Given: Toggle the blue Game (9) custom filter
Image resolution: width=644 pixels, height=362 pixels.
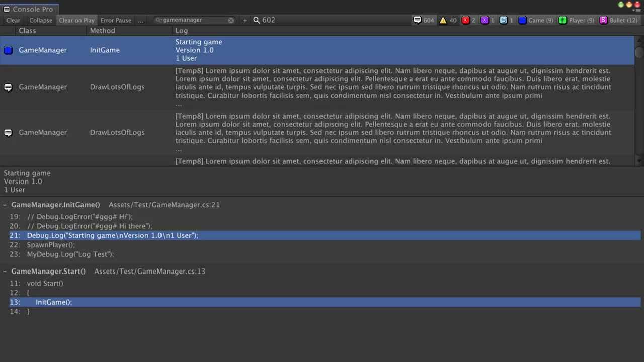Looking at the screenshot, I should [536, 20].
